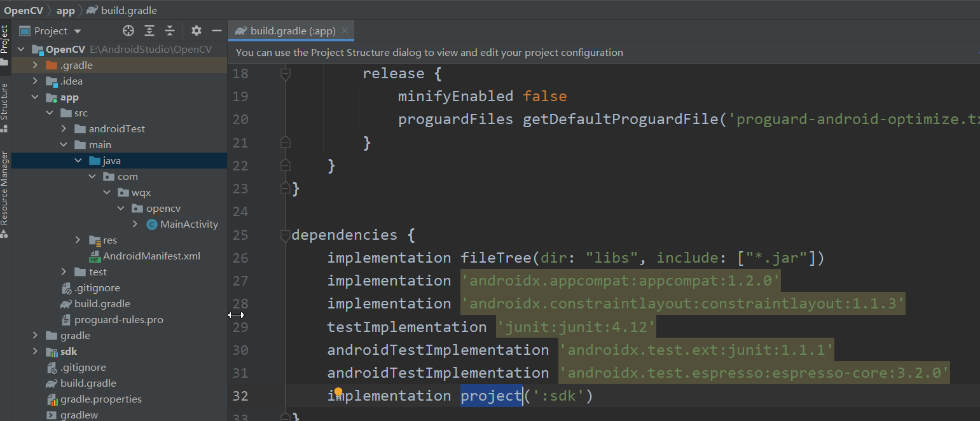
Task: Select gradle.properties in the tree
Action: tap(100, 399)
